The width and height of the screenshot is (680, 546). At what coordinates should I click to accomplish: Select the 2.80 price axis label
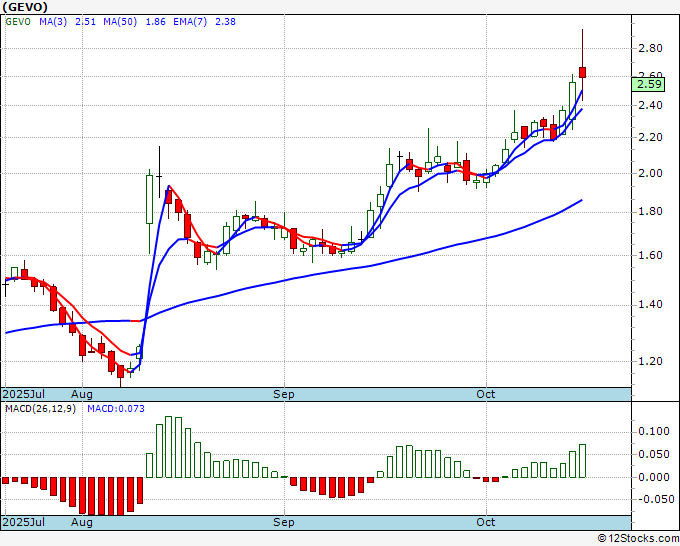point(650,48)
